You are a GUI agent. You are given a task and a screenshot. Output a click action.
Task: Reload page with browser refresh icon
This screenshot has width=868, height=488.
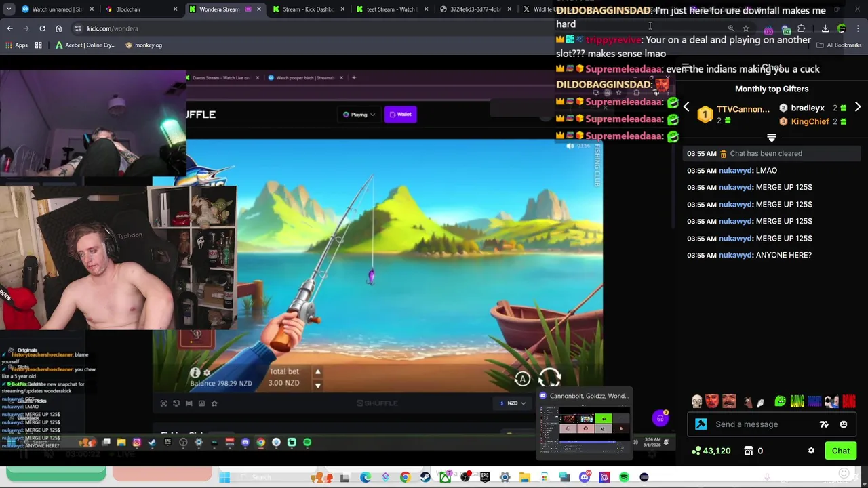[42, 28]
